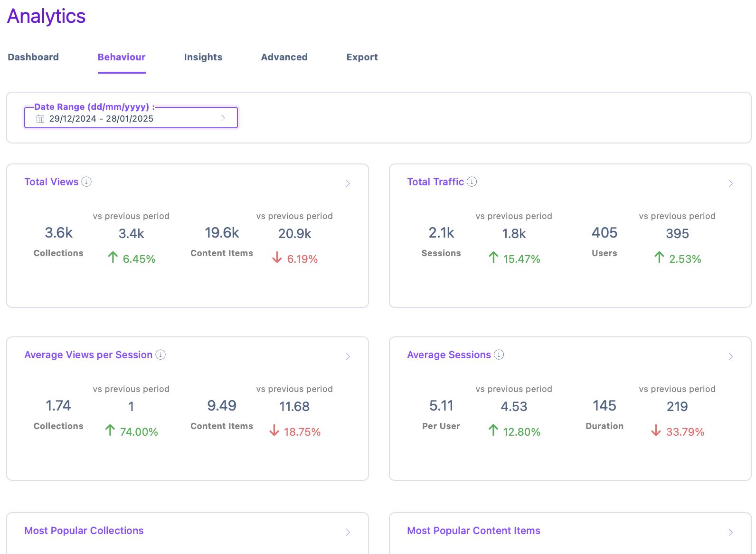Expand the Average Sessions card chevron

click(x=731, y=356)
